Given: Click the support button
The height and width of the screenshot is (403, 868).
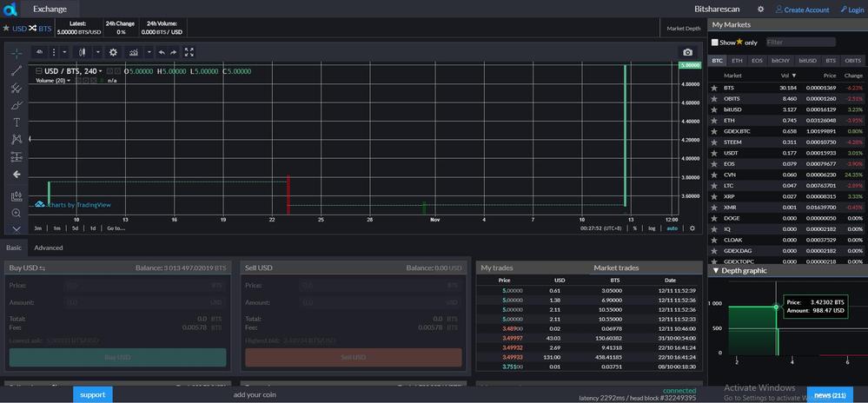Looking at the screenshot, I should (92, 394).
